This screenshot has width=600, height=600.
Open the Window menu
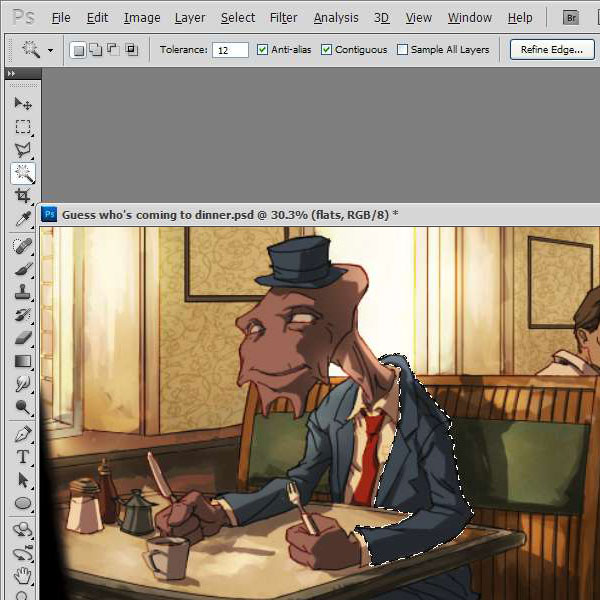tap(470, 18)
